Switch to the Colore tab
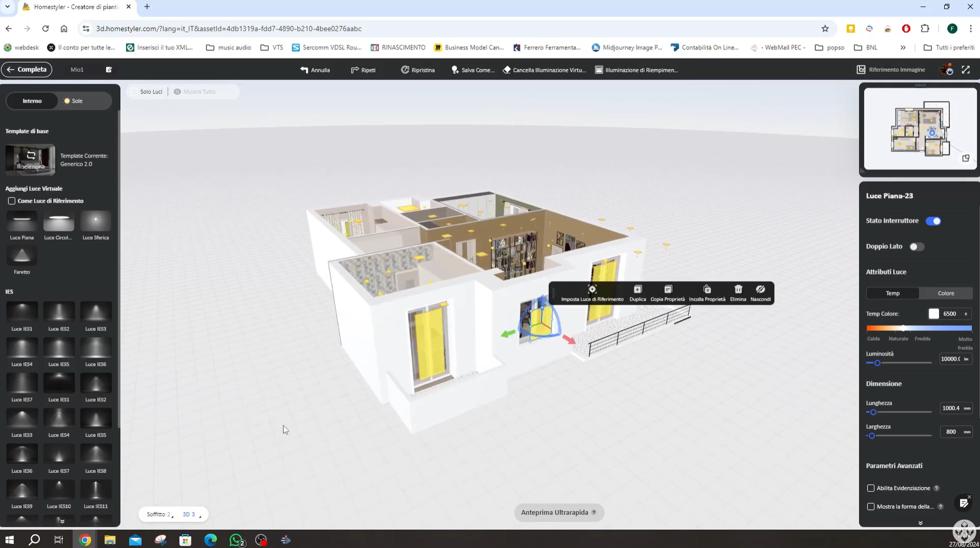 click(946, 293)
